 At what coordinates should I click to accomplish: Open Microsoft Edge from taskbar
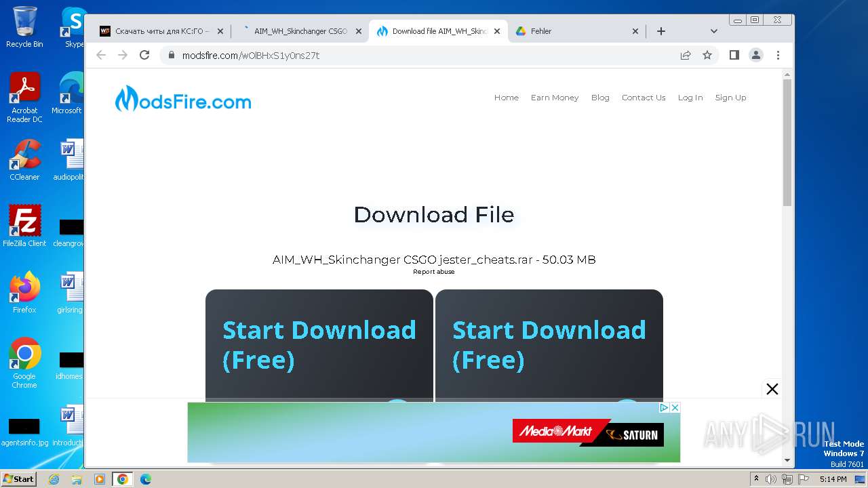tap(145, 479)
